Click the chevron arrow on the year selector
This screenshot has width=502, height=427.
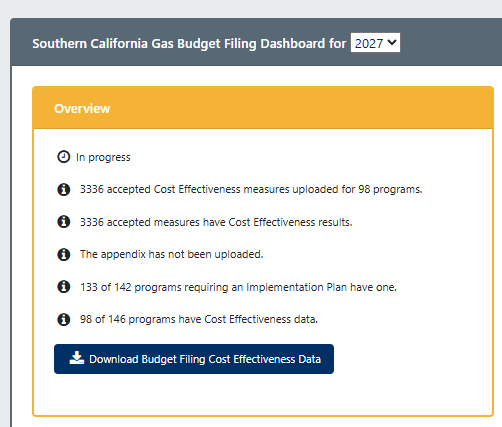(x=392, y=42)
